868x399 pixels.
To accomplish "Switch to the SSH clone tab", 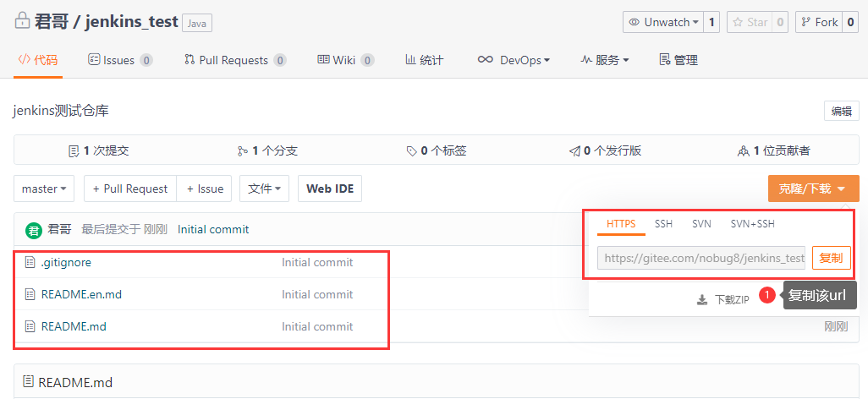I will (663, 224).
